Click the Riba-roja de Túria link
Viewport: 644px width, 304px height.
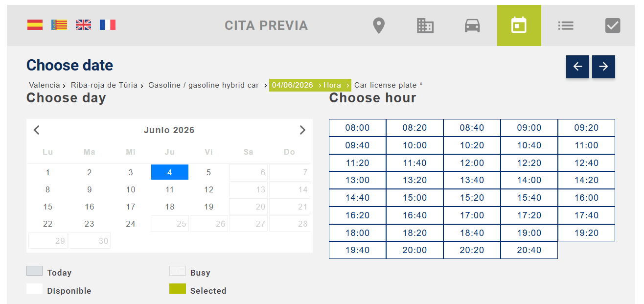[x=104, y=85]
